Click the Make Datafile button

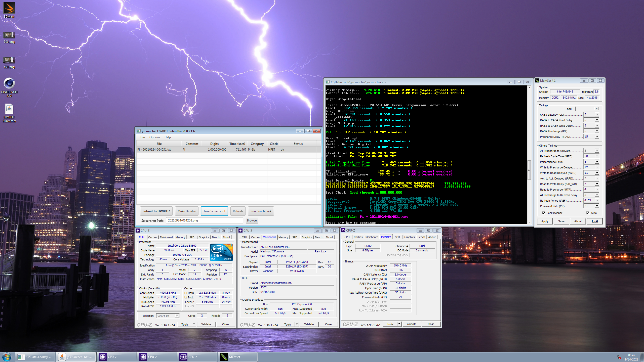(187, 211)
